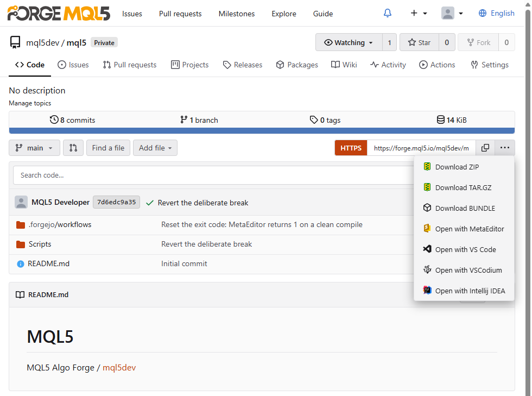Click the compare branches icon button
532x396 pixels.
click(73, 148)
